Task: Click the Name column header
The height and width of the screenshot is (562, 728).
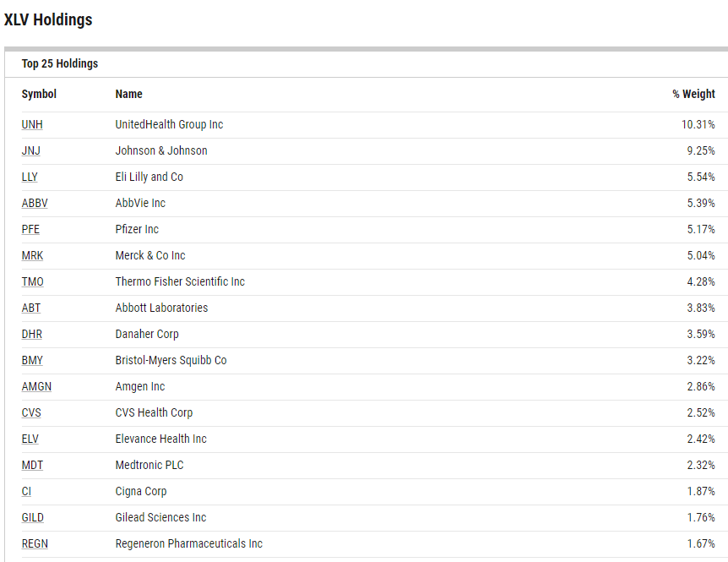Action: [129, 95]
